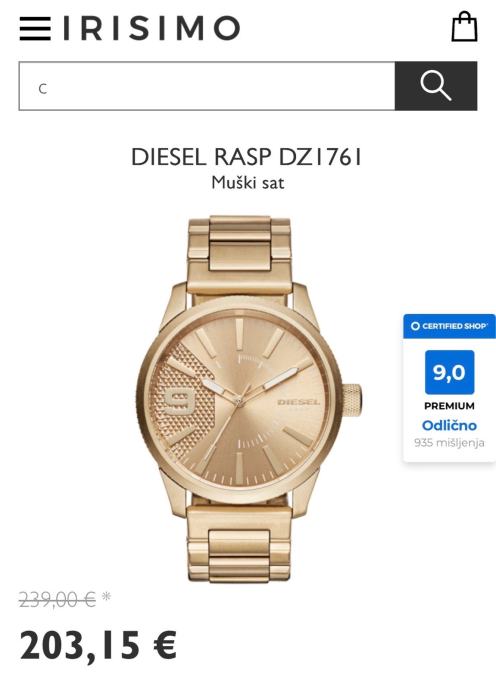Screen dimensions: 496x690
Task: Focus the search input field
Action: (207, 86)
